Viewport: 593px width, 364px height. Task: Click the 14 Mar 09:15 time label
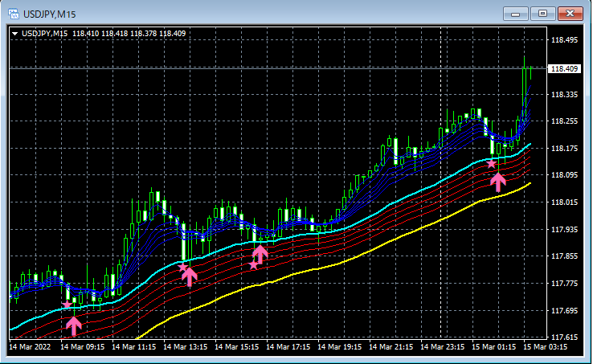click(x=82, y=347)
